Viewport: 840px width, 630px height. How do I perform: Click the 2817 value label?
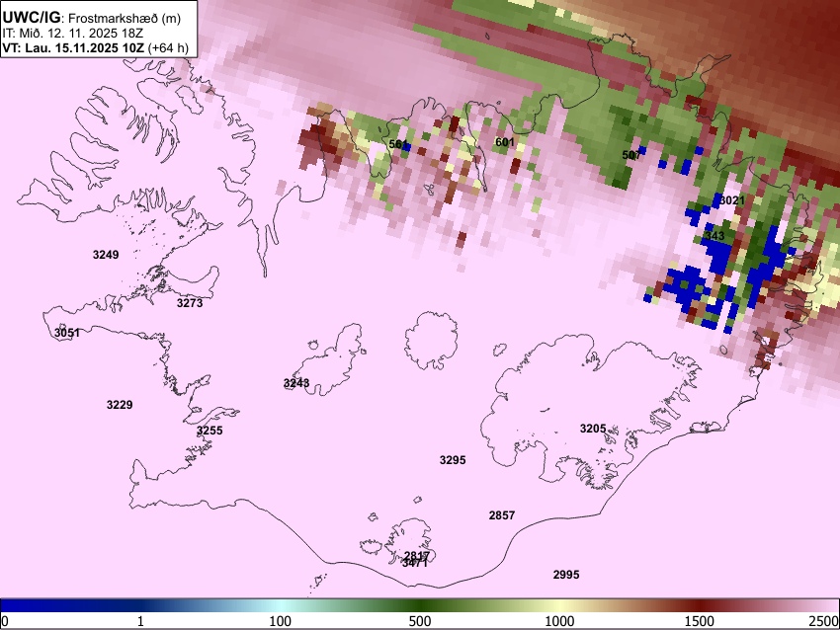coord(417,555)
